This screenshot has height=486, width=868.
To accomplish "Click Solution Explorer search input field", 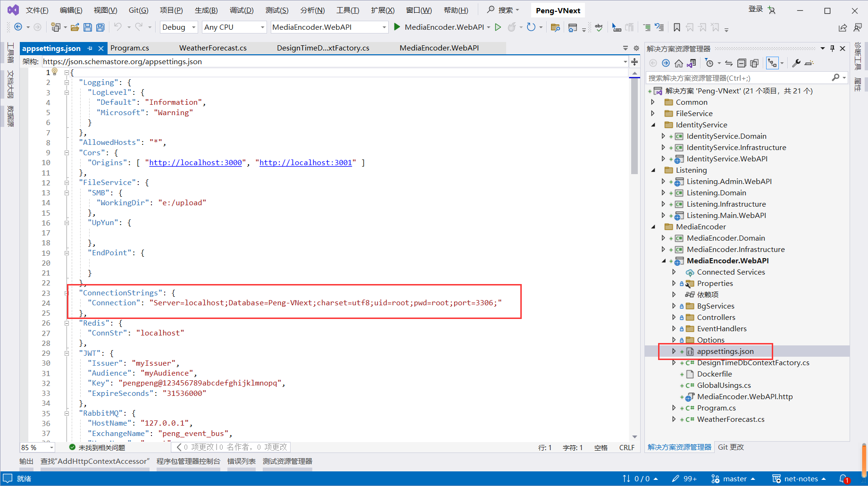I will click(x=737, y=78).
